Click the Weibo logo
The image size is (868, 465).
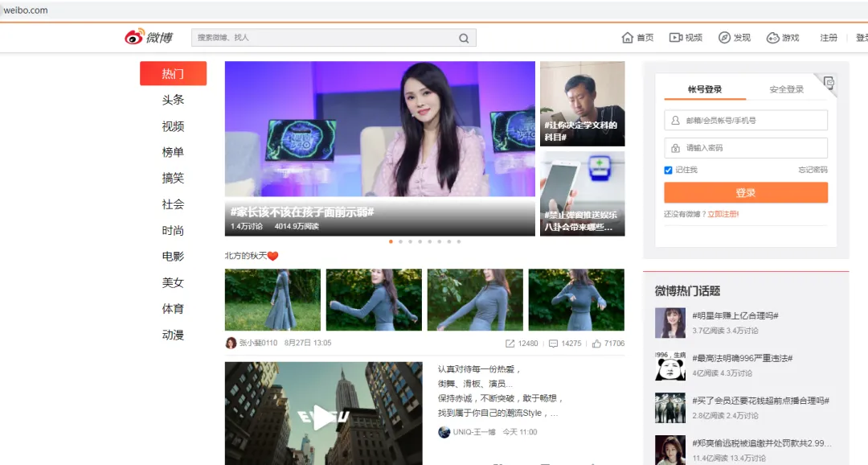tap(149, 37)
